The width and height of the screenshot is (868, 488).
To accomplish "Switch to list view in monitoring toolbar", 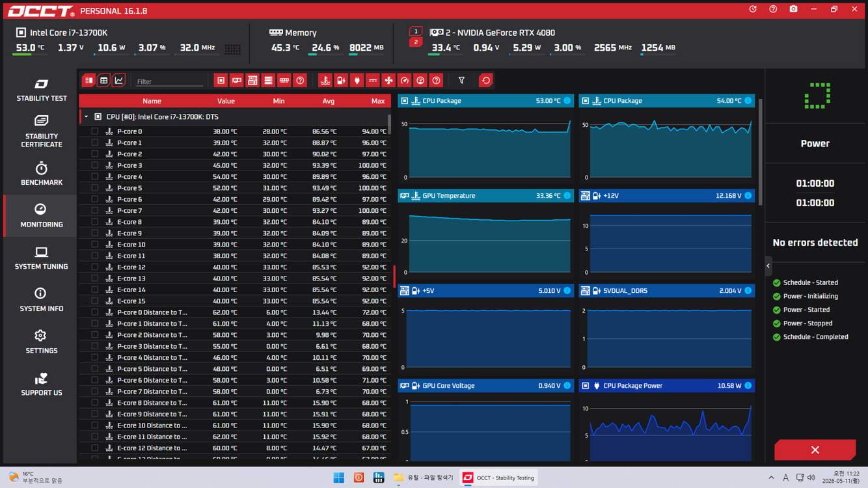I will (x=88, y=81).
